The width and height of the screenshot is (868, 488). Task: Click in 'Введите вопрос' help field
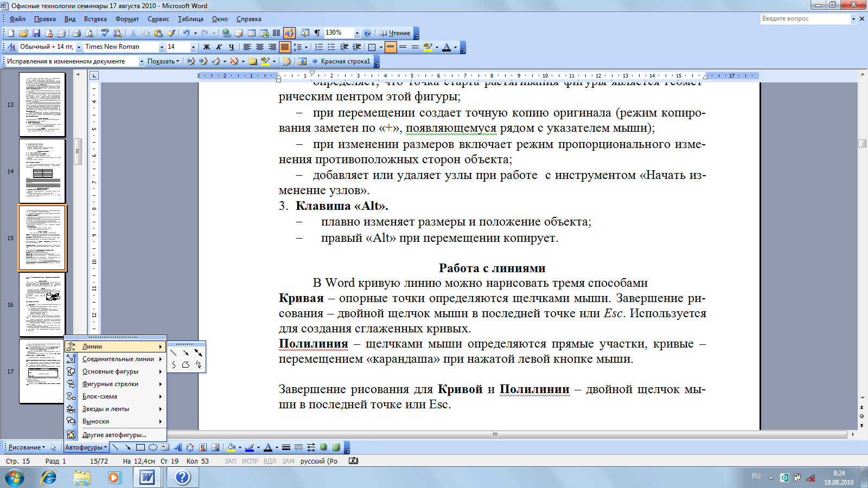[x=805, y=18]
